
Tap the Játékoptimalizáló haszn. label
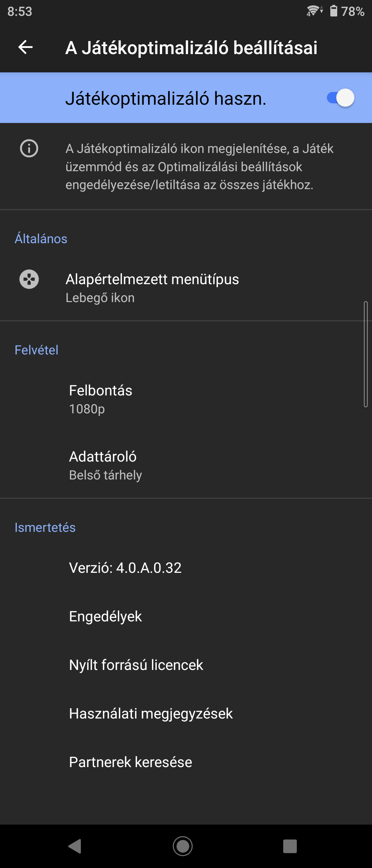pos(166,99)
